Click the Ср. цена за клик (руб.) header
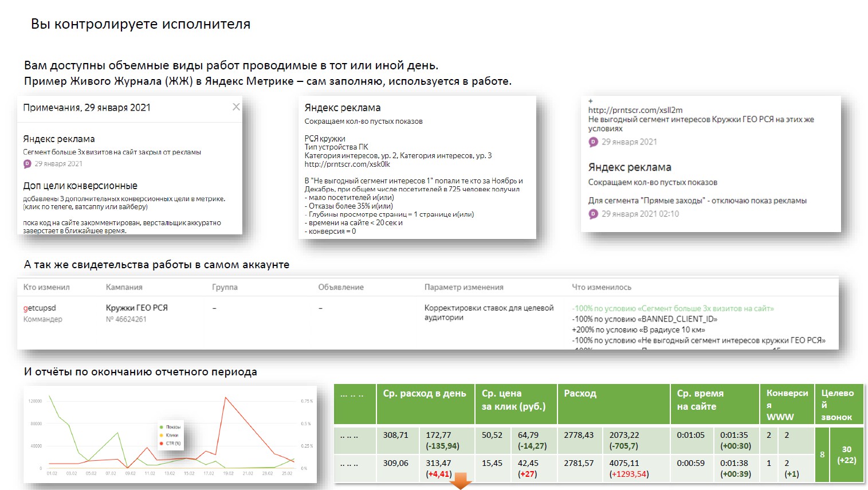Screen dimensions: 868x490 coord(516,404)
